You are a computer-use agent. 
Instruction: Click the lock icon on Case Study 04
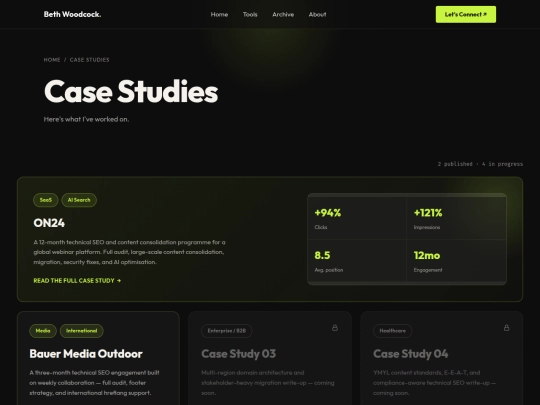point(506,328)
